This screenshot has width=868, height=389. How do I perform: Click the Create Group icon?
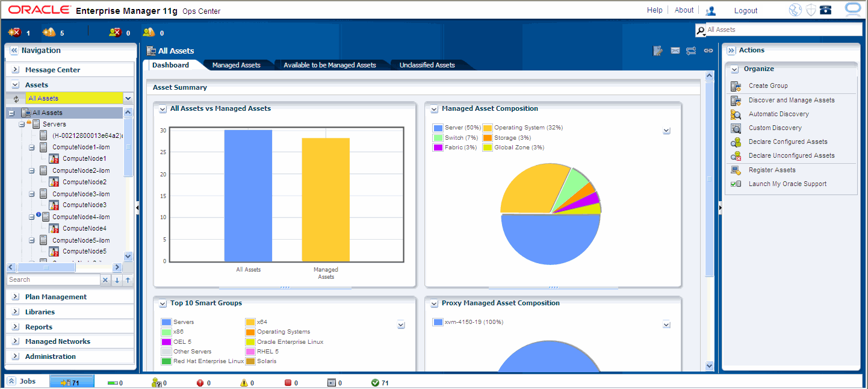[x=736, y=86]
